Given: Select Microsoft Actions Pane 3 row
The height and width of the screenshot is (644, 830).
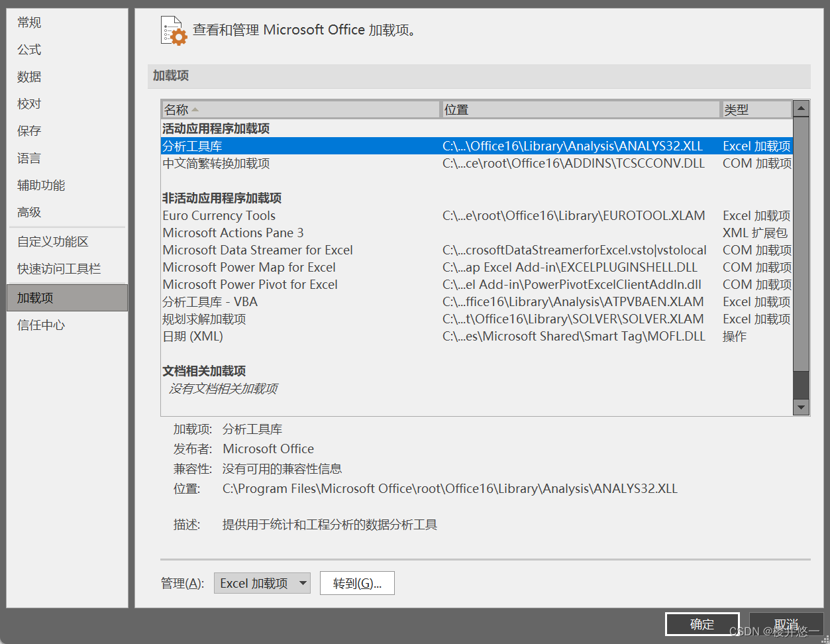Looking at the screenshot, I should pos(476,233).
